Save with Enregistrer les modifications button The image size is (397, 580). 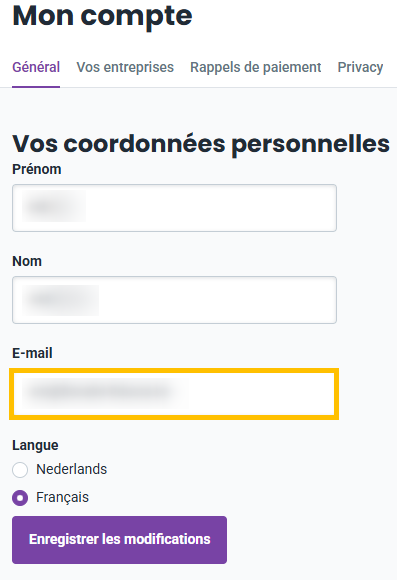pos(120,540)
